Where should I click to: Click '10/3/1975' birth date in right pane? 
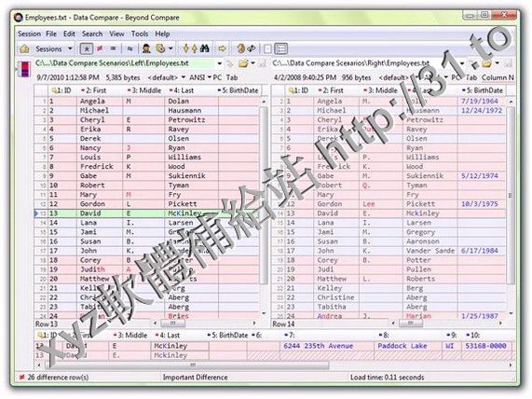coord(480,204)
